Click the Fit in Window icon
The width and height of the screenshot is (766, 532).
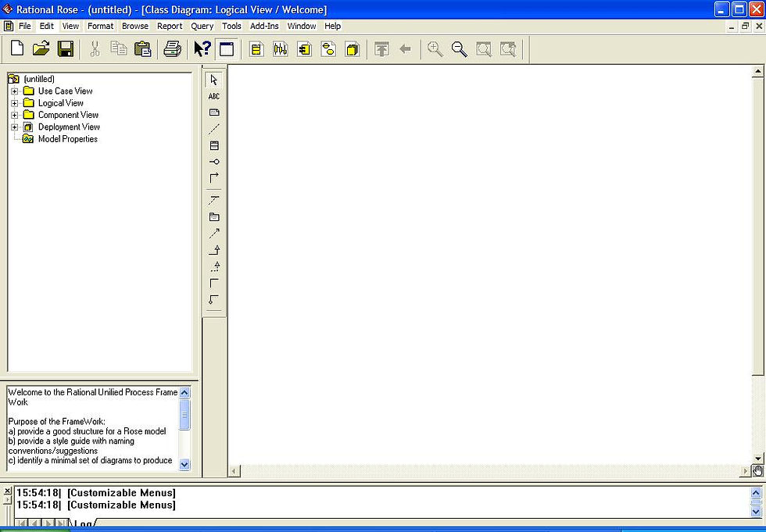[x=484, y=48]
